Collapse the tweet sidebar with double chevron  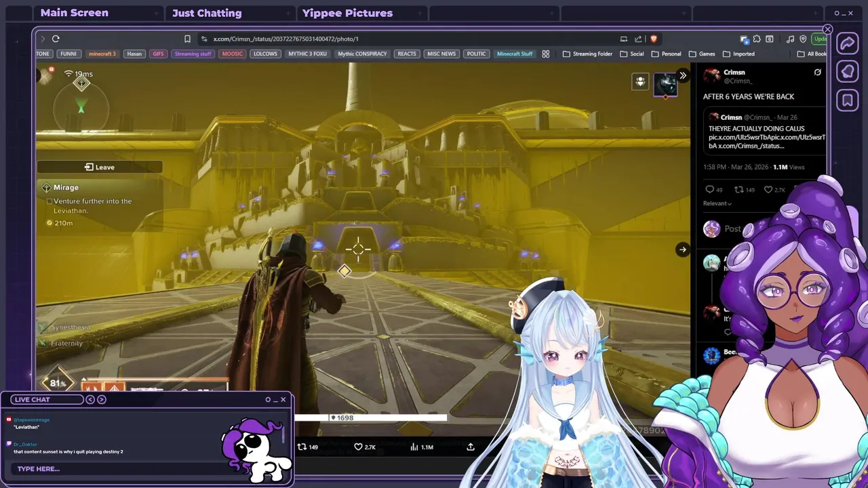point(683,76)
